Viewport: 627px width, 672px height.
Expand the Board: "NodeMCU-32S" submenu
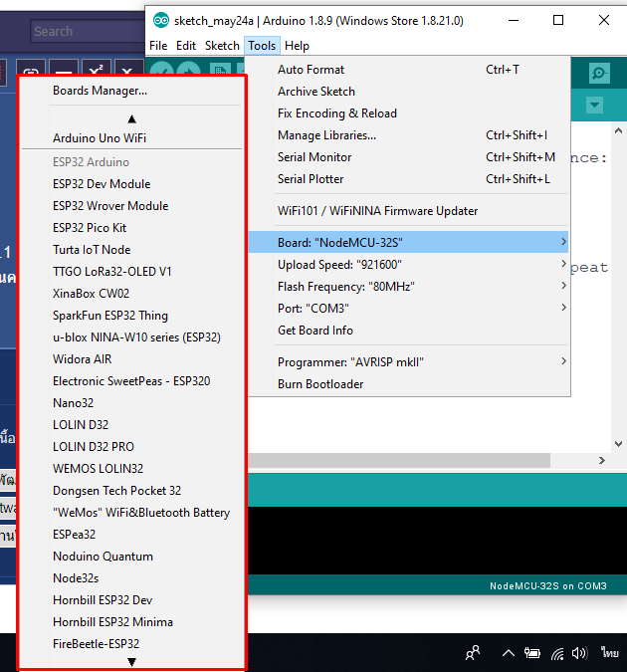tap(409, 242)
